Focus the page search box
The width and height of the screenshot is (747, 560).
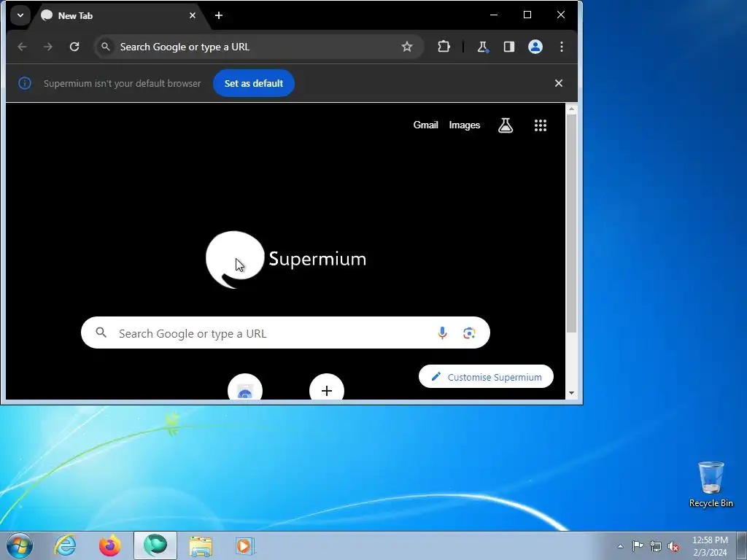(x=285, y=332)
